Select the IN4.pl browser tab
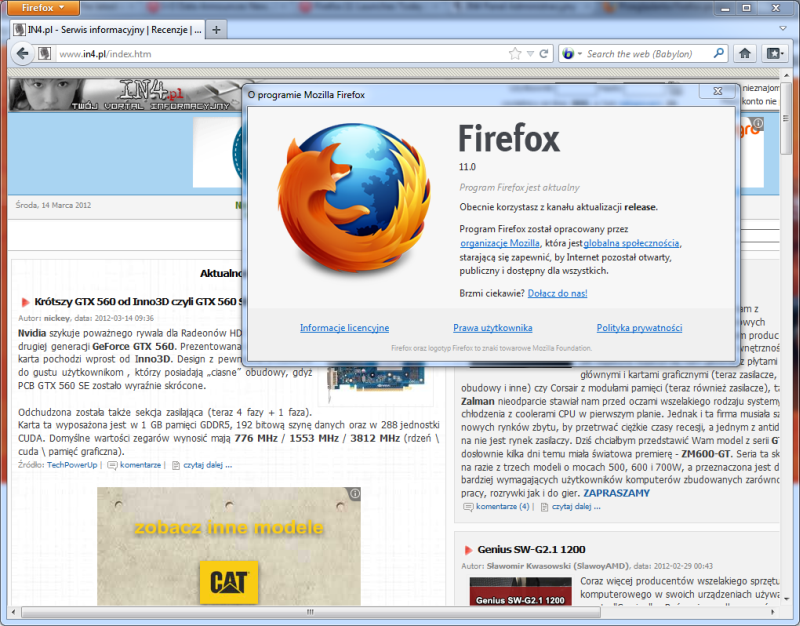 (x=108, y=30)
